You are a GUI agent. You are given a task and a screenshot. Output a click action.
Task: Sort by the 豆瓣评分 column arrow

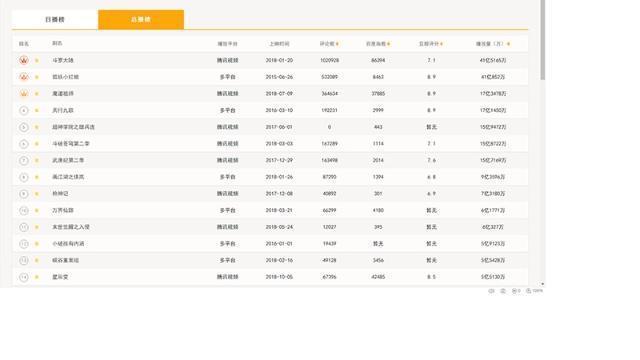[x=441, y=44]
